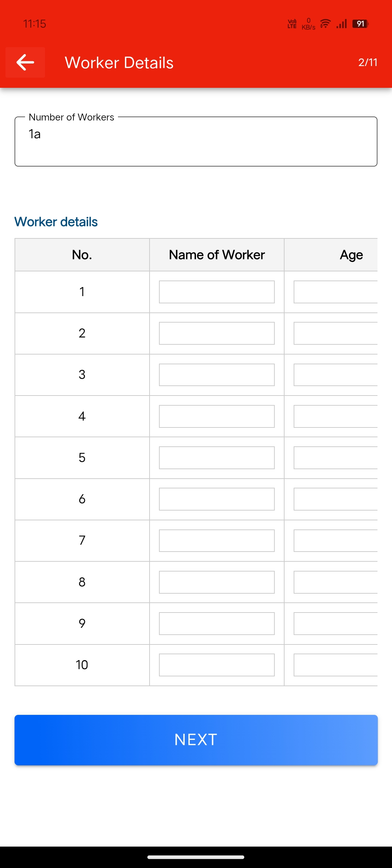Select name field for worker 2

coord(217,333)
